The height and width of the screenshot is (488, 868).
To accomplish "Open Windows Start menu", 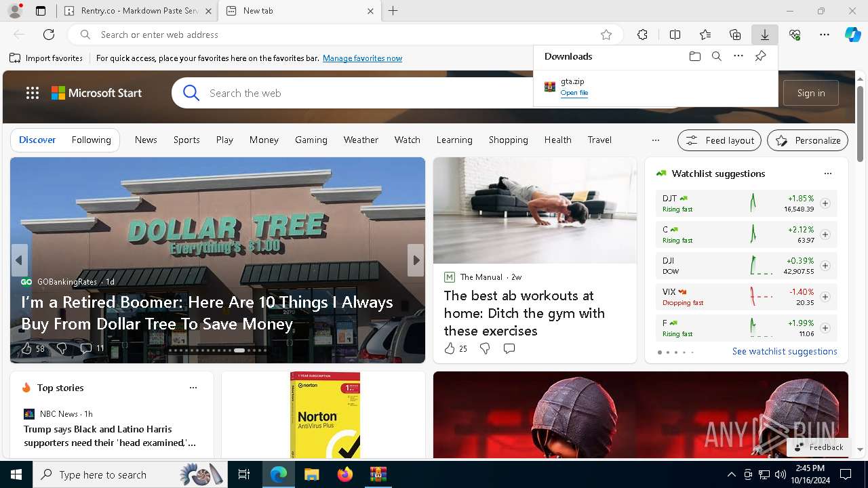I will (16, 474).
